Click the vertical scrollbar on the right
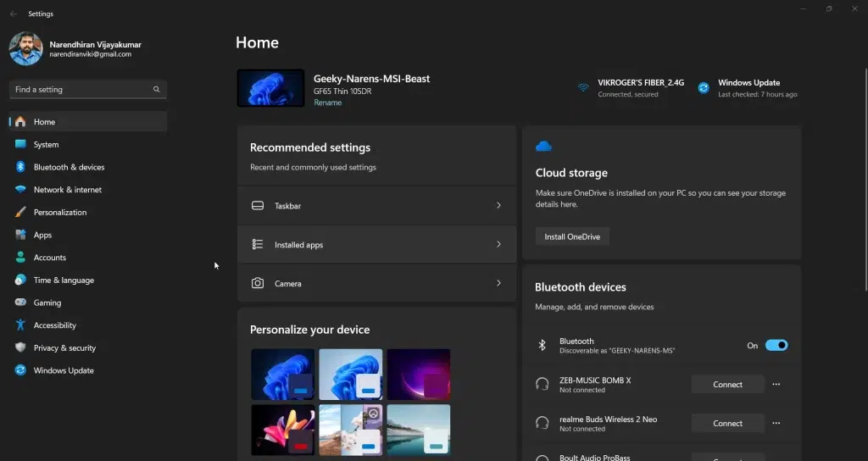Viewport: 868px width, 461px height. [x=865, y=180]
